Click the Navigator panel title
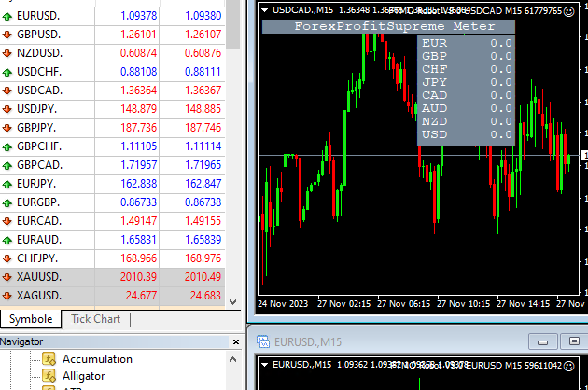The width and height of the screenshot is (588, 390). 21,342
